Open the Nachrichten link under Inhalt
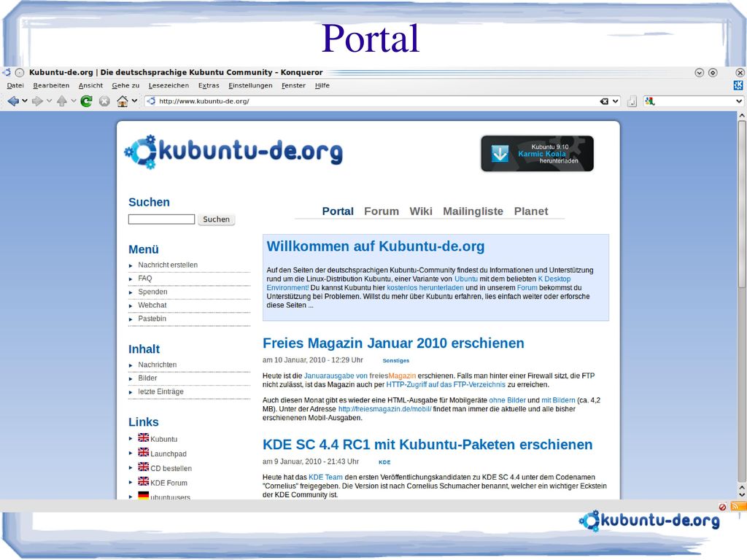The image size is (747, 560). coord(158,365)
